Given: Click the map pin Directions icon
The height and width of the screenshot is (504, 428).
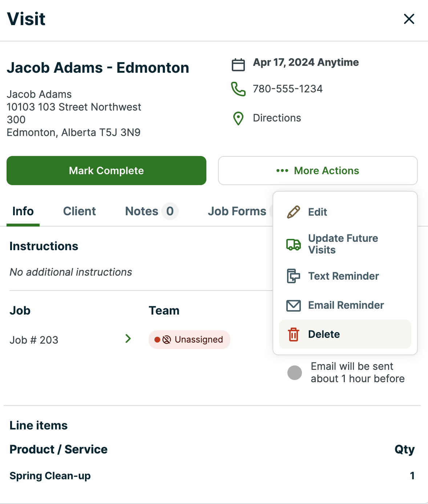Looking at the screenshot, I should [x=238, y=118].
